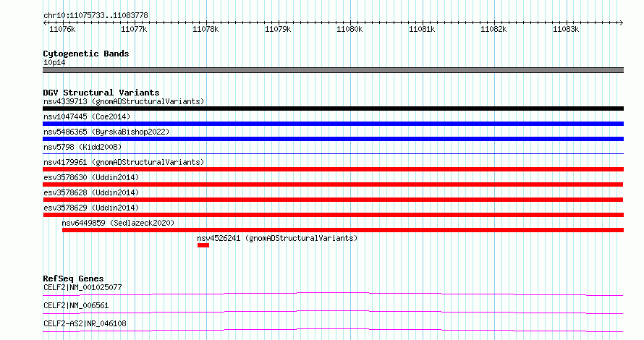644x340 pixels.
Task: Click the red nsv4179961 variant bar
Action: click(x=333, y=169)
